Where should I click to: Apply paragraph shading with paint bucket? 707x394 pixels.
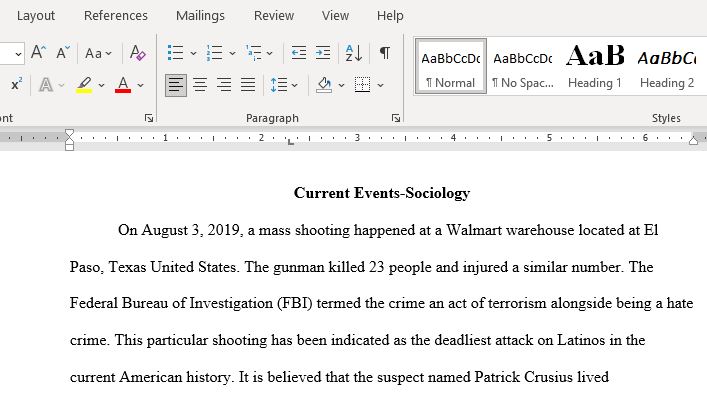coord(324,85)
